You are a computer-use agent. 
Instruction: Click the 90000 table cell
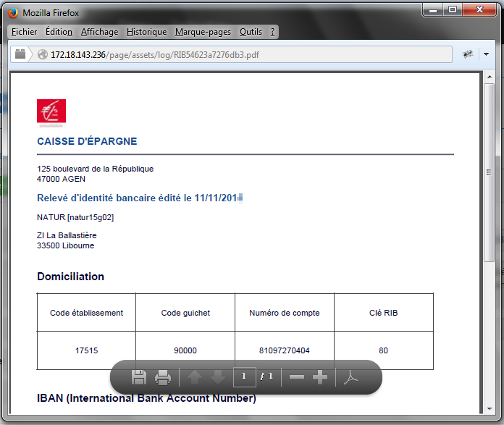(x=185, y=350)
